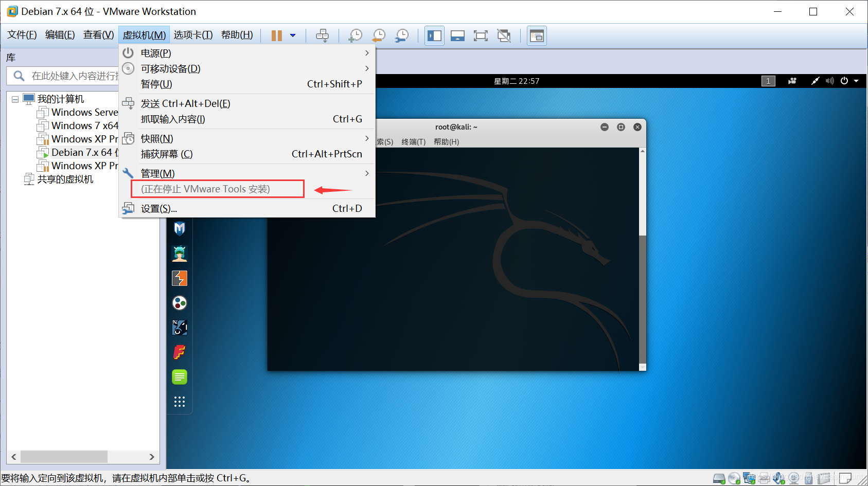The height and width of the screenshot is (486, 868).
Task: Open the green notes app in Kali dock
Action: 180,377
